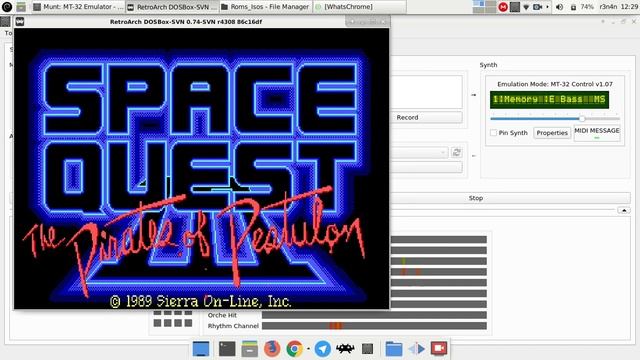The width and height of the screenshot is (640, 360).
Task: Click the 12:29 clock in the panel
Action: [x=629, y=7]
